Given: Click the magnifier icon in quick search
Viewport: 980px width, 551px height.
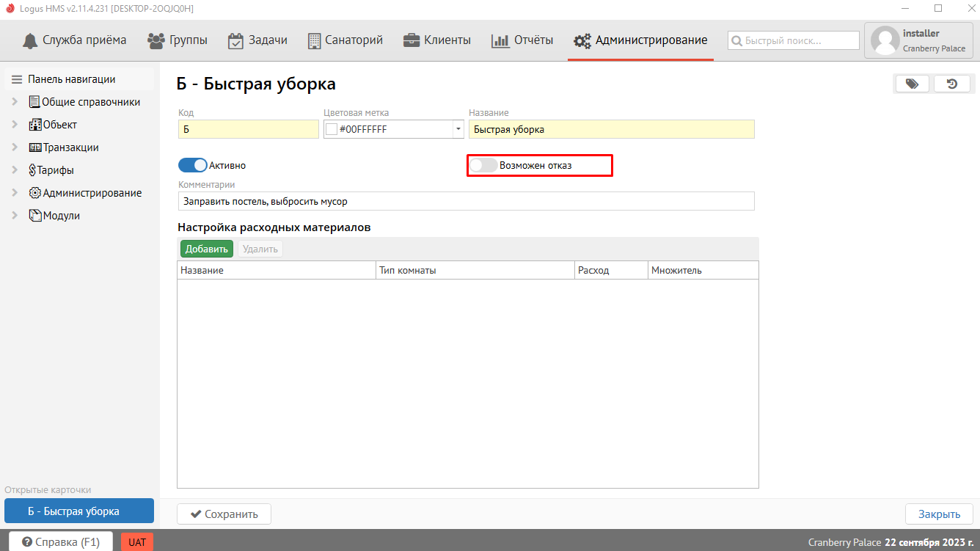Looking at the screenshot, I should pyautogui.click(x=736, y=41).
